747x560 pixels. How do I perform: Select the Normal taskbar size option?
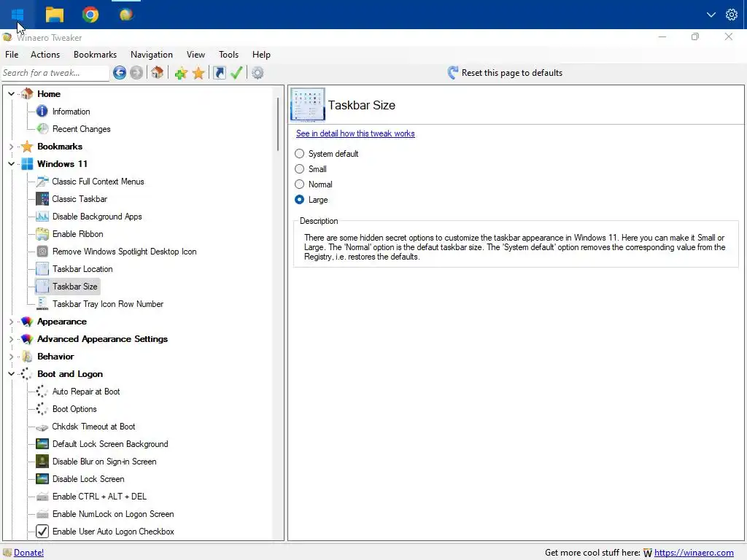coord(299,184)
